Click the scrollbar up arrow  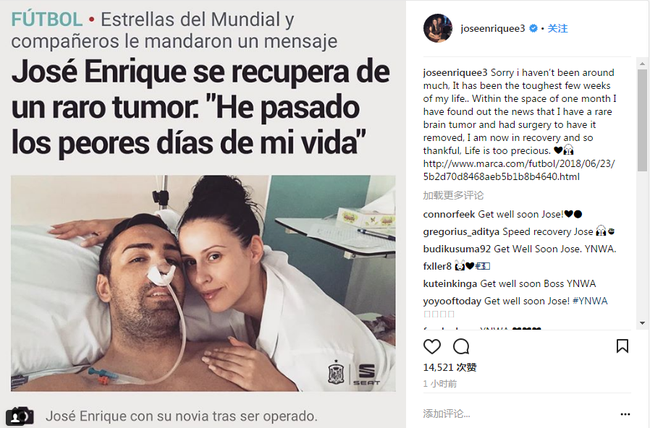(x=642, y=64)
